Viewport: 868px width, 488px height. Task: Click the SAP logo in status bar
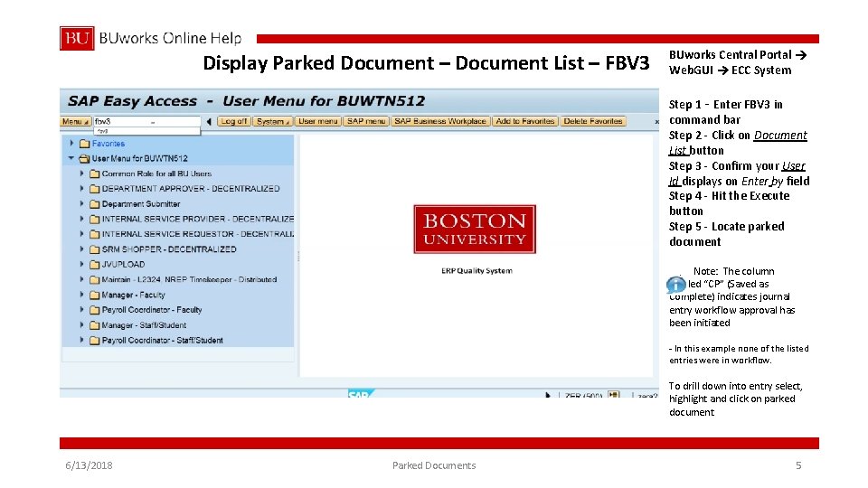(361, 393)
